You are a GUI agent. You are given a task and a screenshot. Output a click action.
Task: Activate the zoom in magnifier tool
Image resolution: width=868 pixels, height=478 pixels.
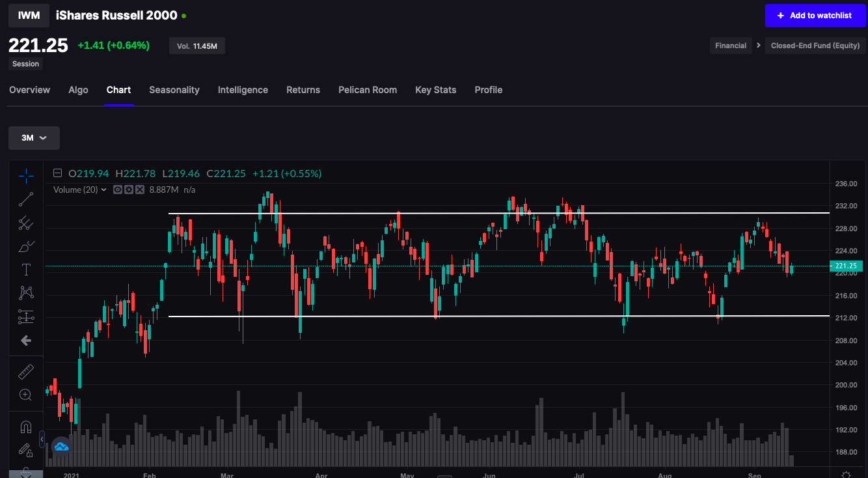pos(26,395)
